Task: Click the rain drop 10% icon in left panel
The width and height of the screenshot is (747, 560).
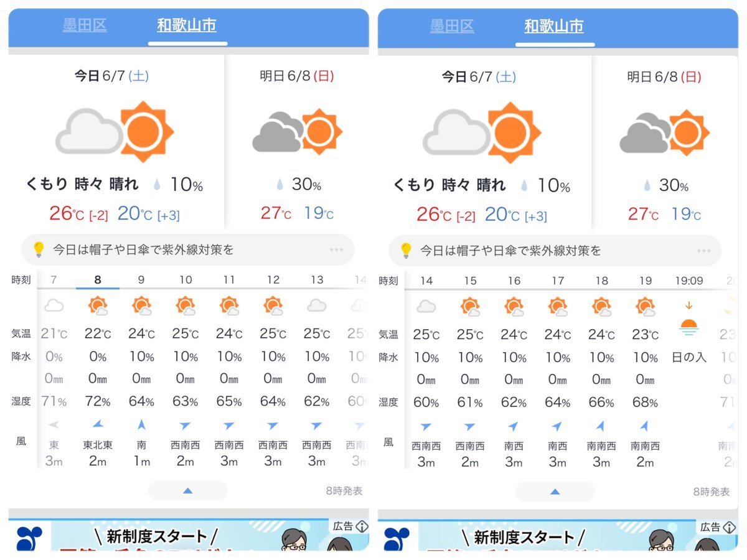Action: [x=157, y=185]
